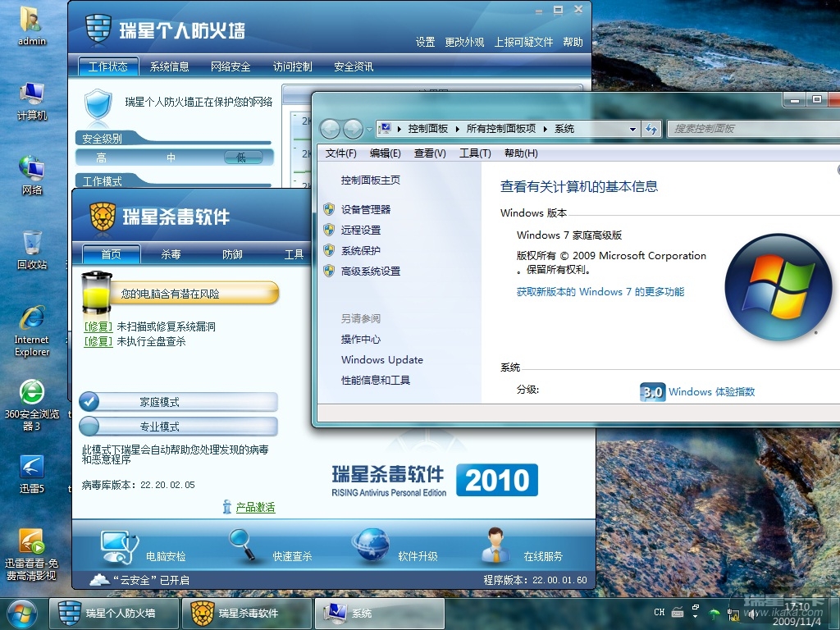Viewport: 840px width, 630px height.
Task: Click the keyboard icon in system tray
Action: click(677, 612)
